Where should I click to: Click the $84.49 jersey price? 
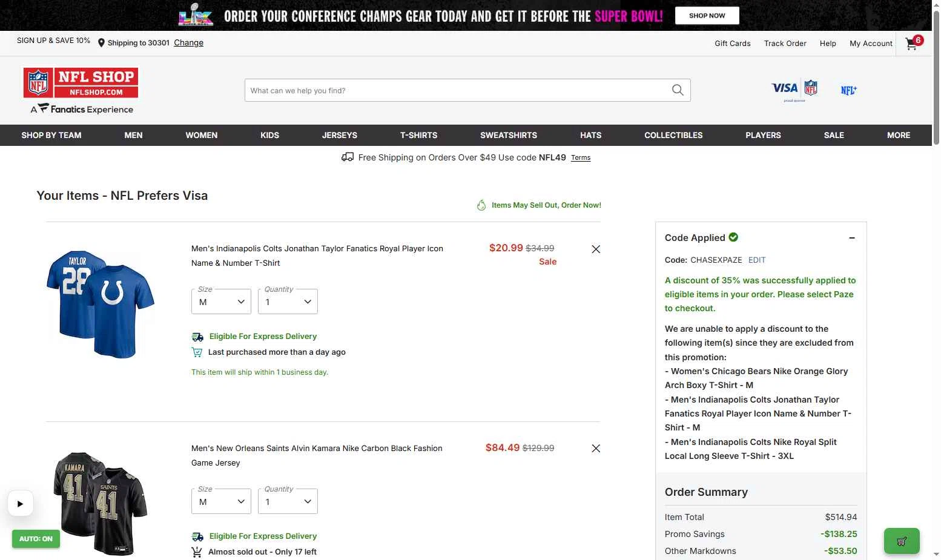pos(503,447)
